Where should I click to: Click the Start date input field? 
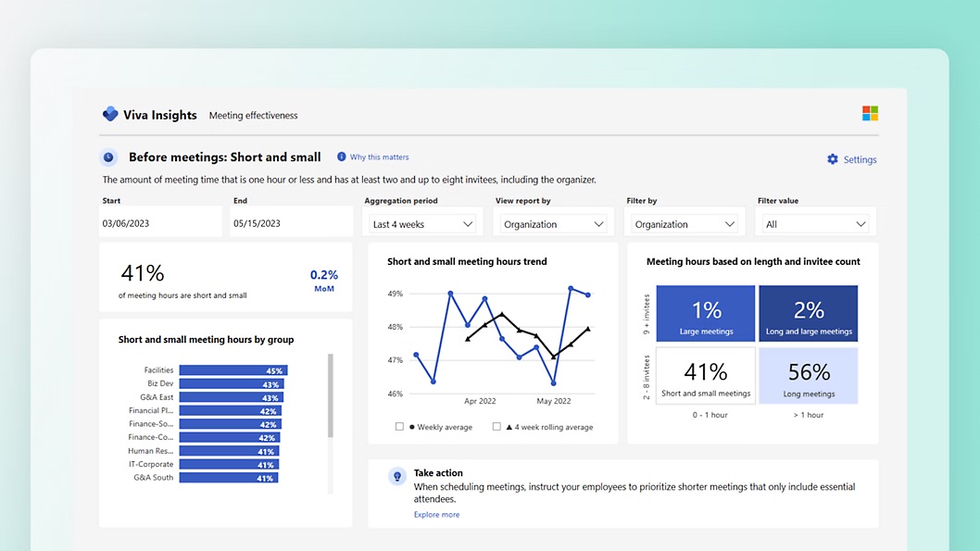point(161,223)
